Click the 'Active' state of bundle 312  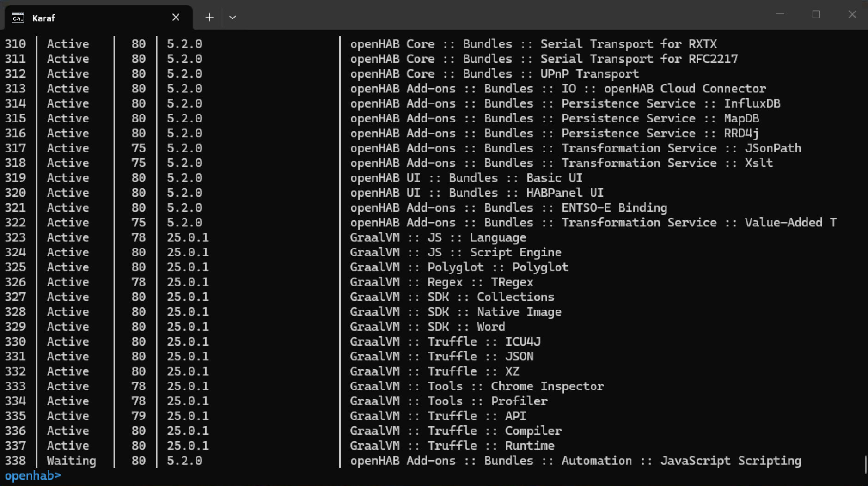68,73
